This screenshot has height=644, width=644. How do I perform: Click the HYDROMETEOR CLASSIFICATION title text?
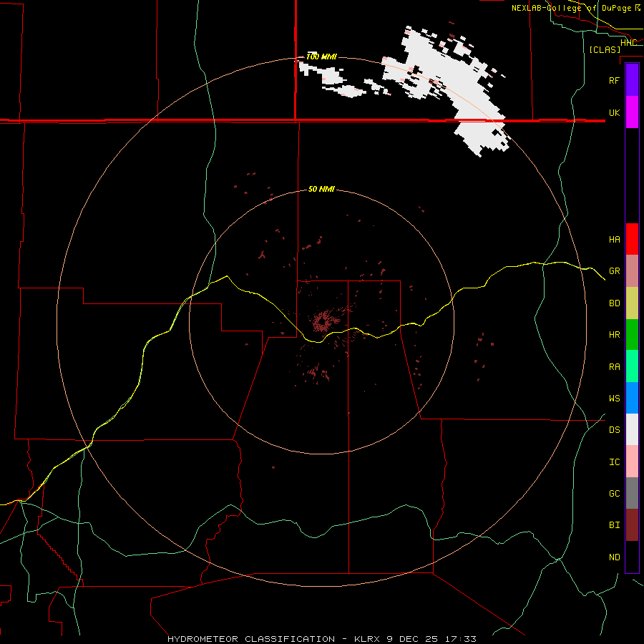click(x=251, y=639)
